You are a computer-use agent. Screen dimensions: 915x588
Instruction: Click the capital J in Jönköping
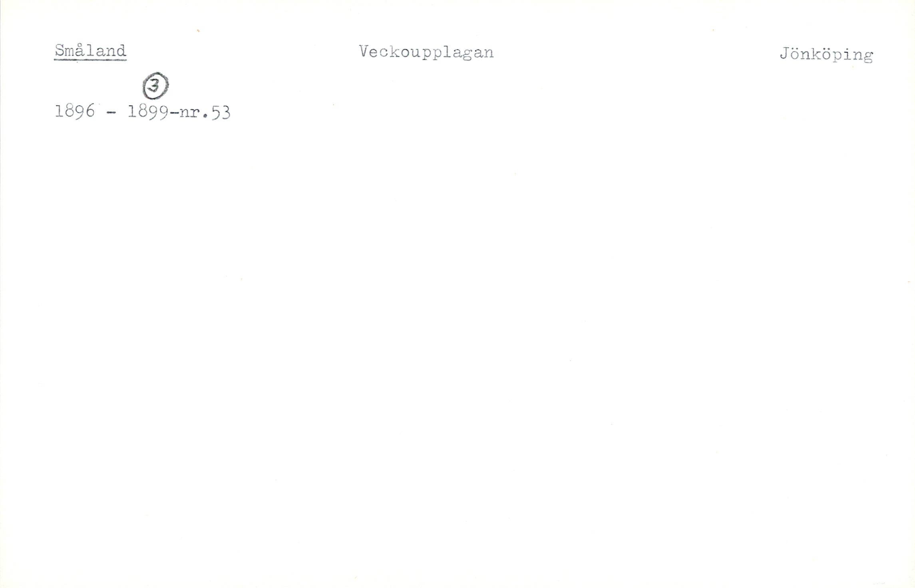tap(785, 54)
